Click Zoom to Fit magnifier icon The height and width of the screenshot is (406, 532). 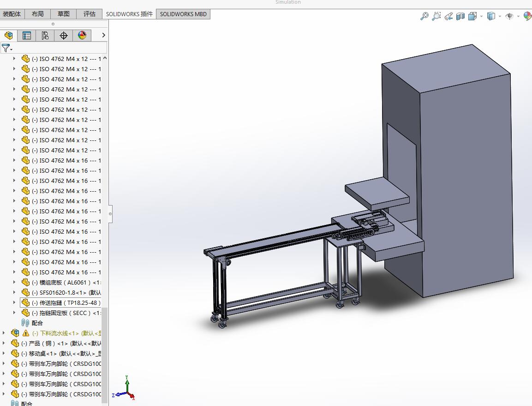(424, 16)
